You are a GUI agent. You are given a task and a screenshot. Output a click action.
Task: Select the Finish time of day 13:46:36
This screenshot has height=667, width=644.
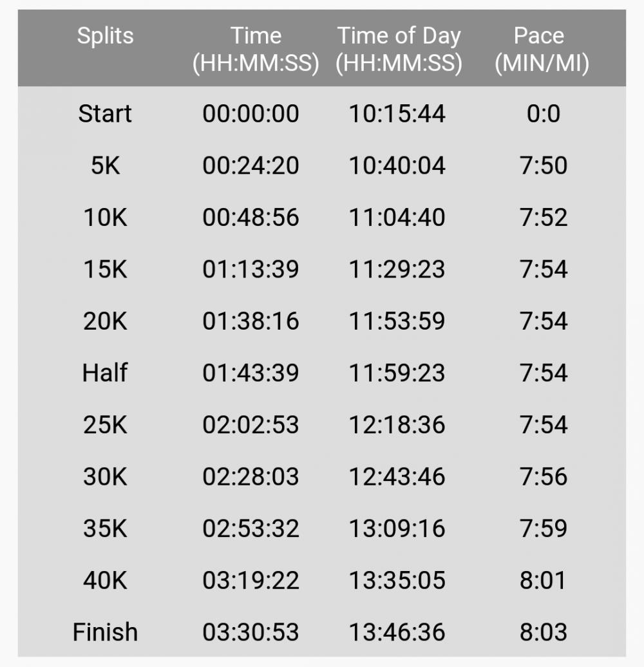(397, 632)
